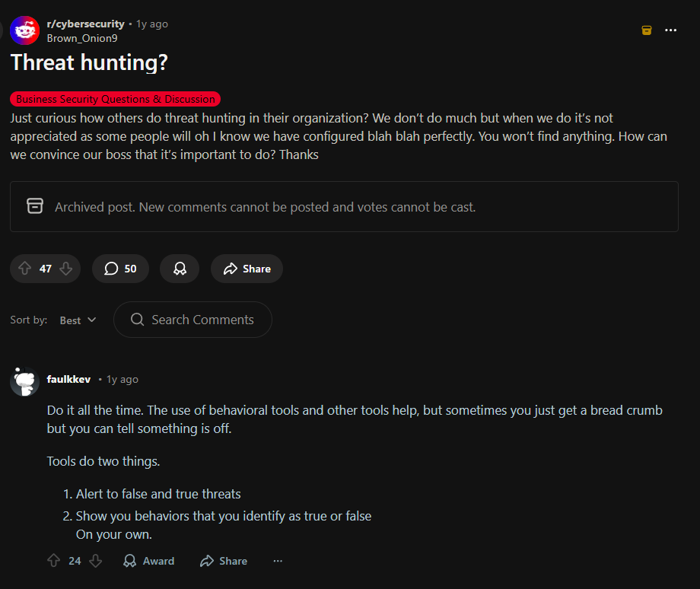
Task: Click Award on faulkkev's comment
Action: pyautogui.click(x=148, y=561)
